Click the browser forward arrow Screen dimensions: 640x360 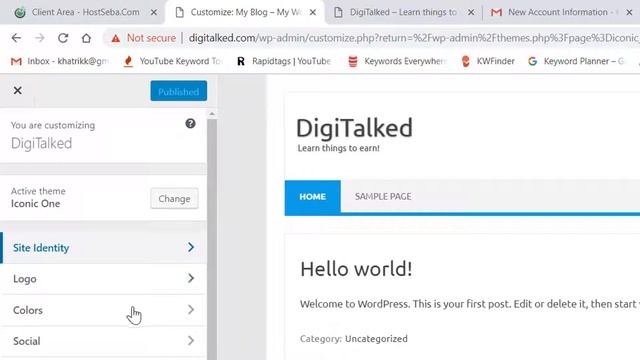(x=40, y=38)
